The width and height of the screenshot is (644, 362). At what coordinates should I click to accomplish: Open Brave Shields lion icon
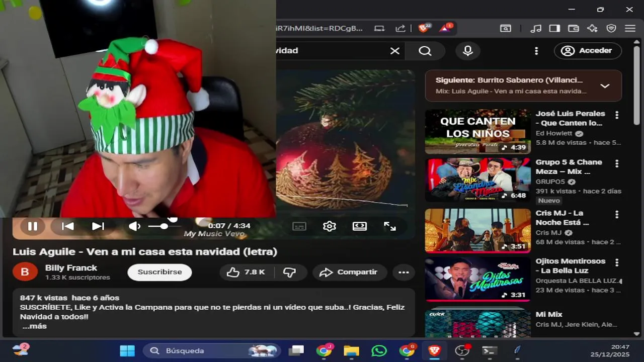pos(424,28)
